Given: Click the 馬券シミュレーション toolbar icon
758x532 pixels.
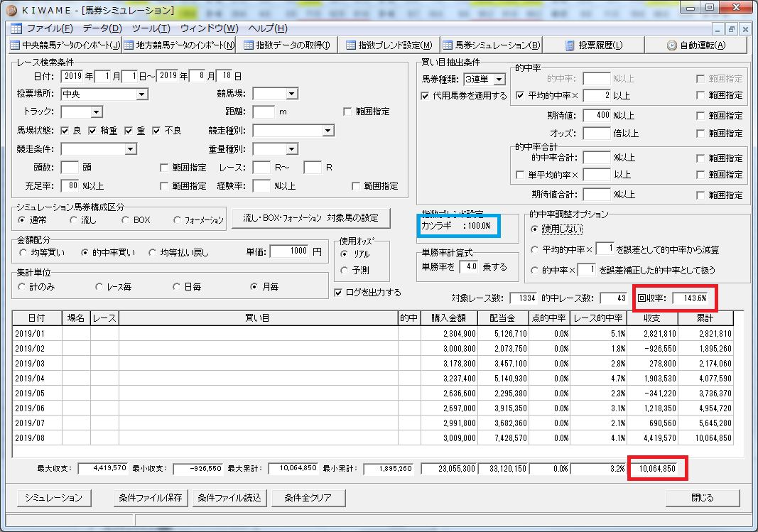Looking at the screenshot, I should [x=448, y=45].
